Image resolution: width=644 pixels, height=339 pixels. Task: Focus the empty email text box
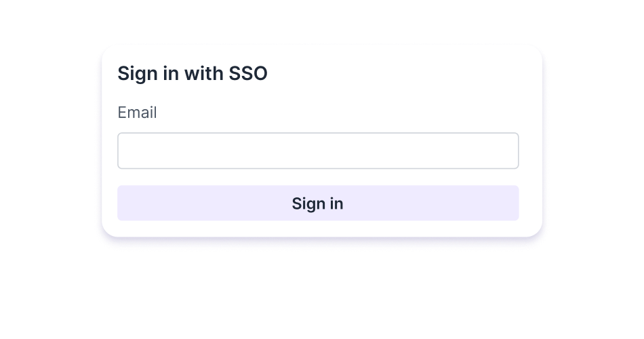(318, 151)
